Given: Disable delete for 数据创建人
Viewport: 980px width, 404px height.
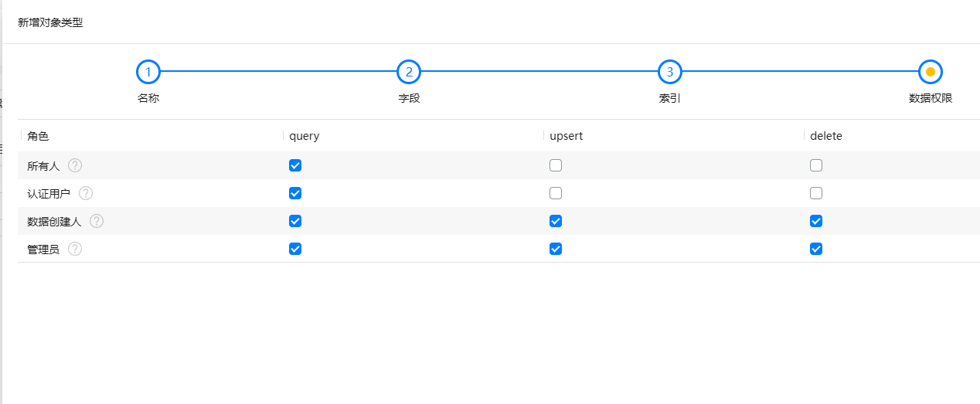Looking at the screenshot, I should tap(816, 221).
